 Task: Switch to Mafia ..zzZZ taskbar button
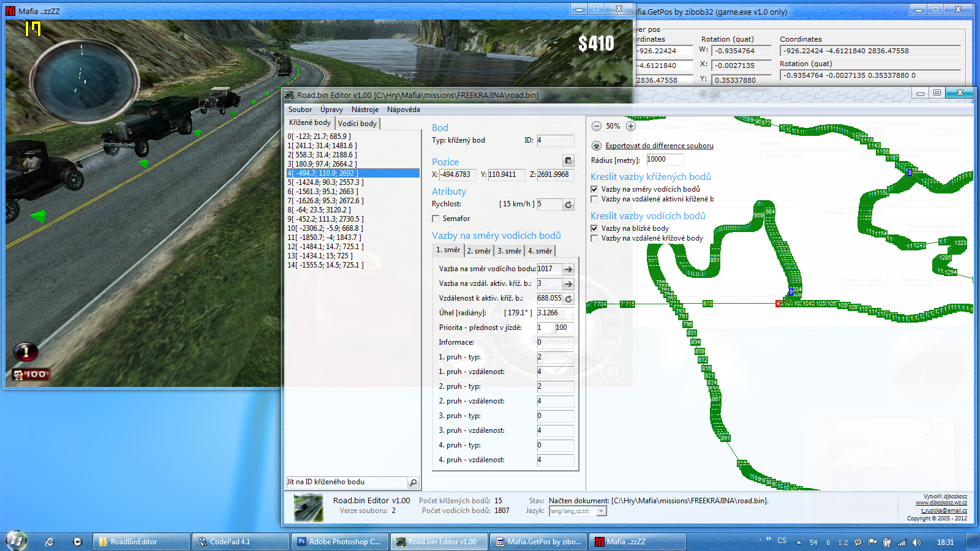tap(638, 542)
